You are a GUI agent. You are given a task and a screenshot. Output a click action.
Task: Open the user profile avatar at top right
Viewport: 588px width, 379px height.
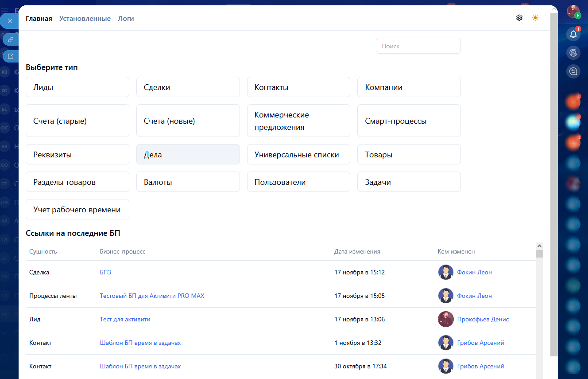click(x=573, y=12)
